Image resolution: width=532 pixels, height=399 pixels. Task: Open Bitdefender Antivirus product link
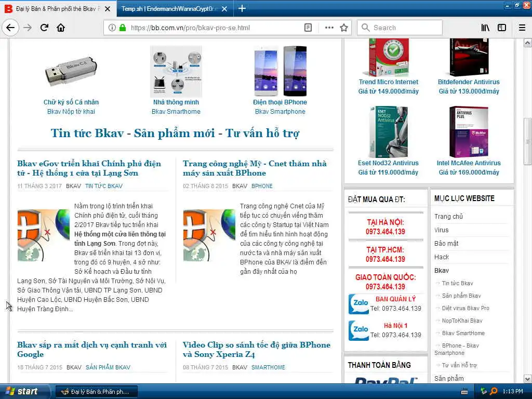pos(469,82)
